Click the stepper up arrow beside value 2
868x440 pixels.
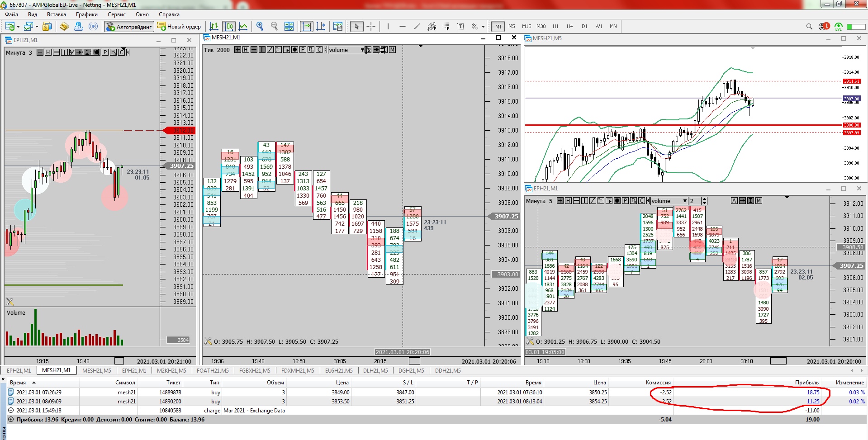[704, 199]
